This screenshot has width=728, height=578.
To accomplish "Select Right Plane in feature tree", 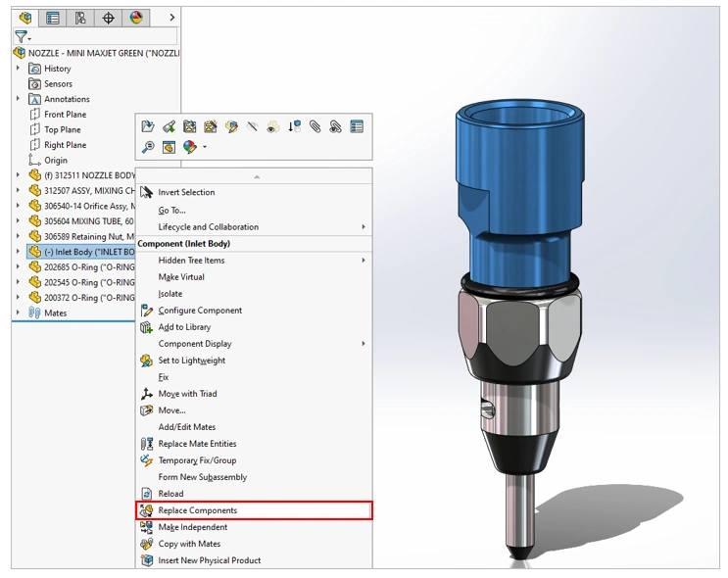I will point(58,145).
